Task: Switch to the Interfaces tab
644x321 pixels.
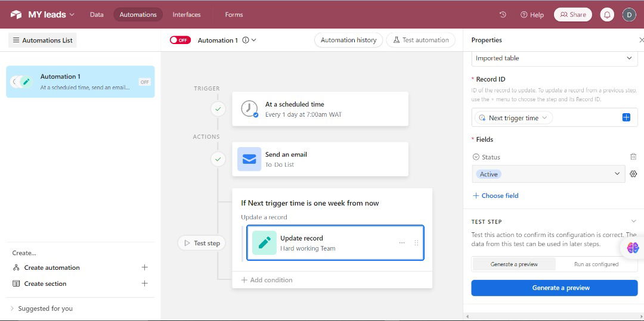Action: coord(187,14)
